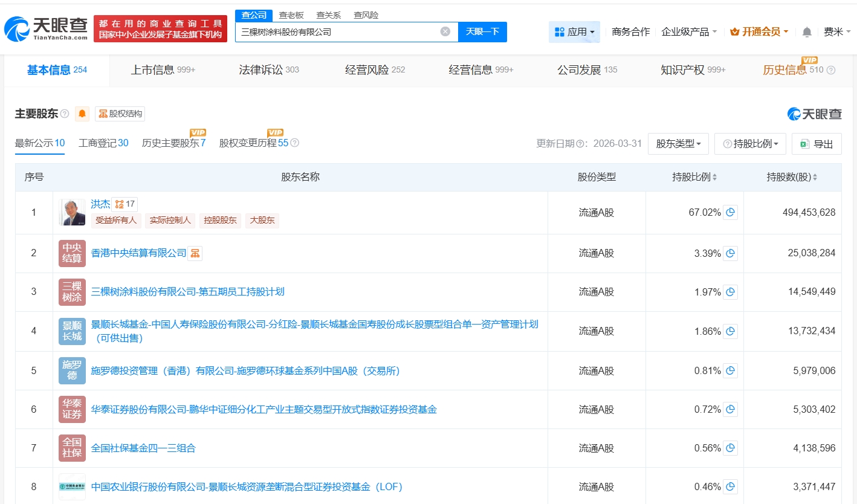Viewport: 857px width, 504px height.
Task: Open pie chart icon for 0.56% row
Action: tap(731, 448)
